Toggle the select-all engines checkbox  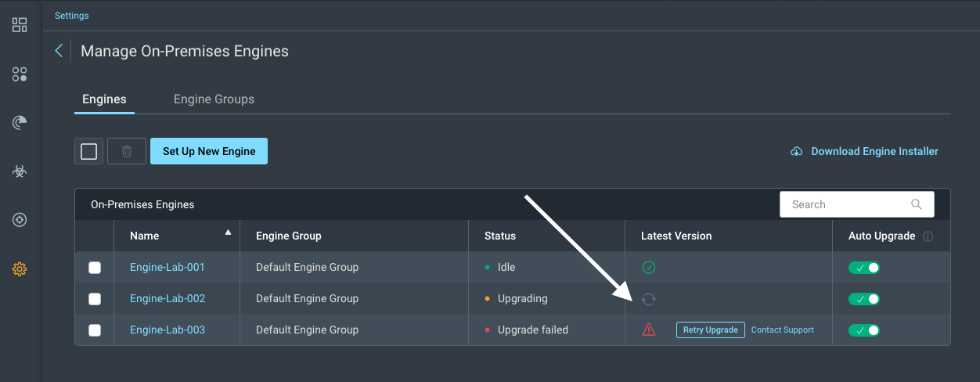[x=89, y=151]
